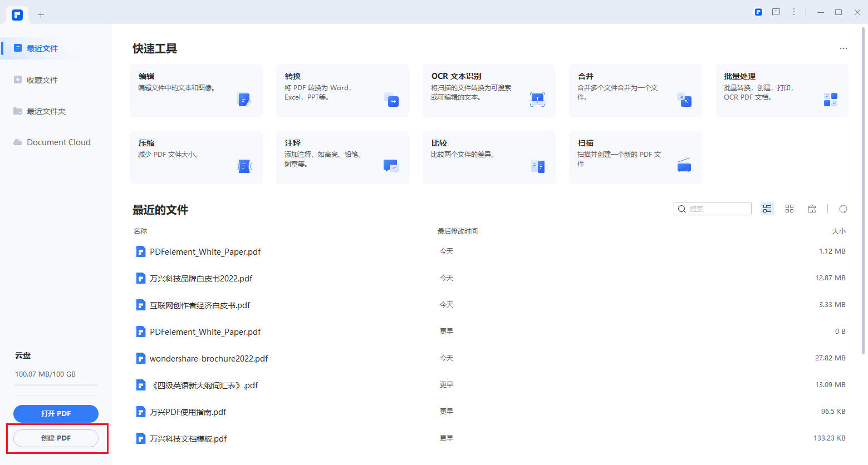Start the 合并 (Merge) files tool
868x465 pixels.
point(635,90)
